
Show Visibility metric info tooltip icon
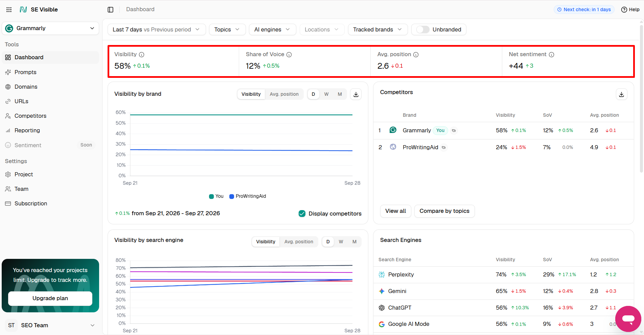[x=142, y=54]
